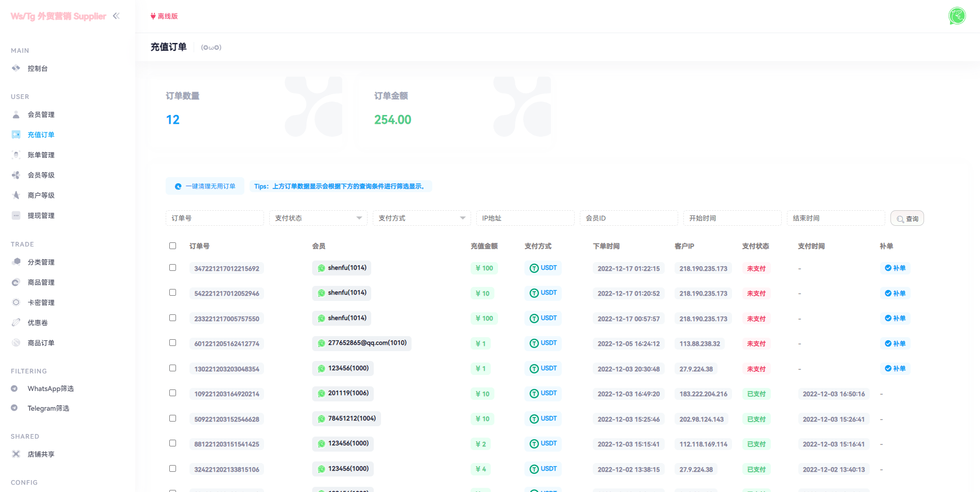980x492 pixels.
Task: Click the 控制台 dashboard icon in sidebar
Action: coord(16,68)
